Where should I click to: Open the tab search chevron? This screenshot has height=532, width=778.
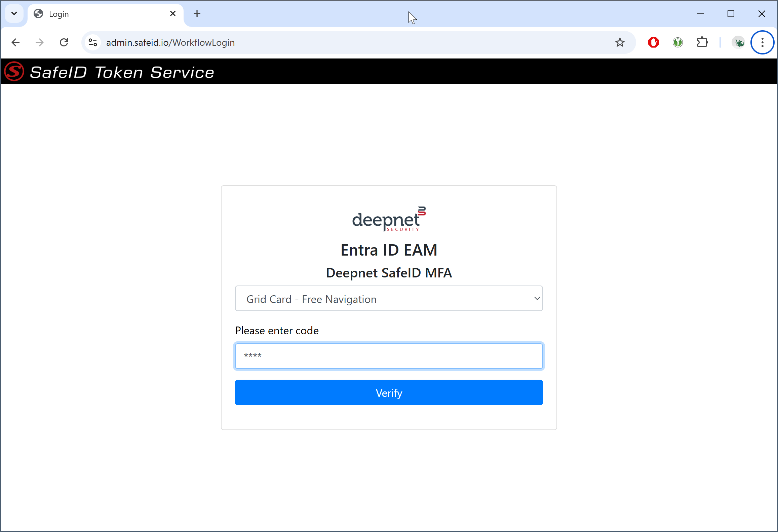tap(14, 14)
